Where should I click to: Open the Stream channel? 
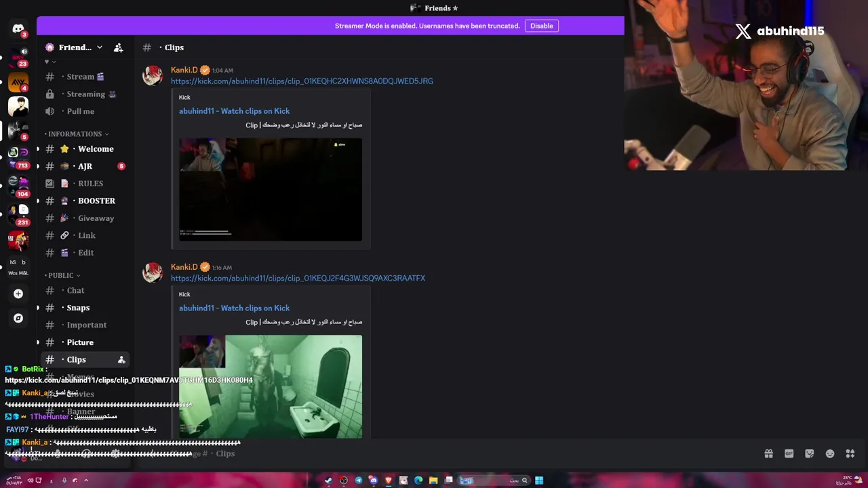pyautogui.click(x=85, y=77)
